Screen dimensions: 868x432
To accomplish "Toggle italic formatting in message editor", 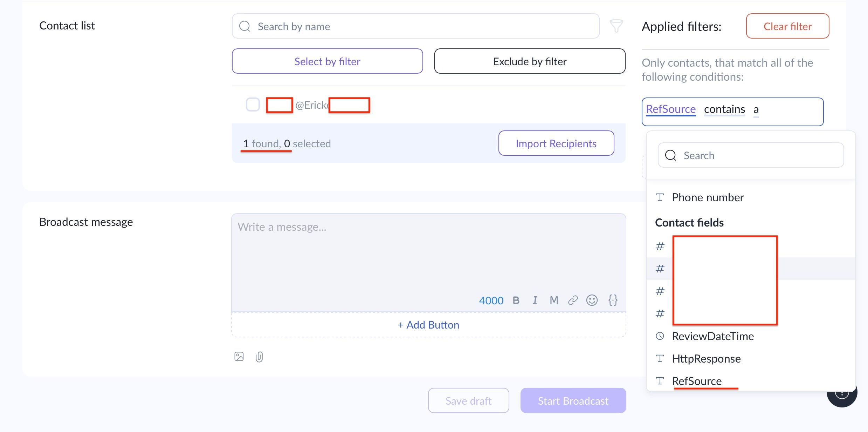I will click(x=535, y=300).
